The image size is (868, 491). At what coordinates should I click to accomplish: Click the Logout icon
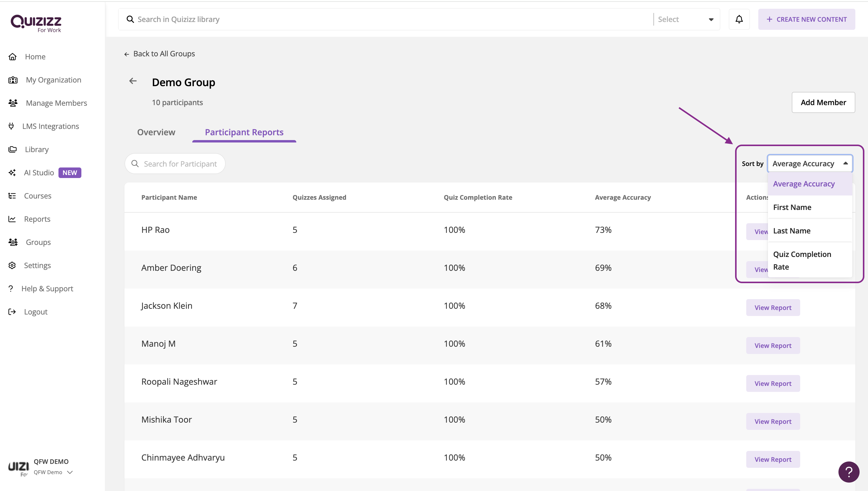pyautogui.click(x=12, y=311)
